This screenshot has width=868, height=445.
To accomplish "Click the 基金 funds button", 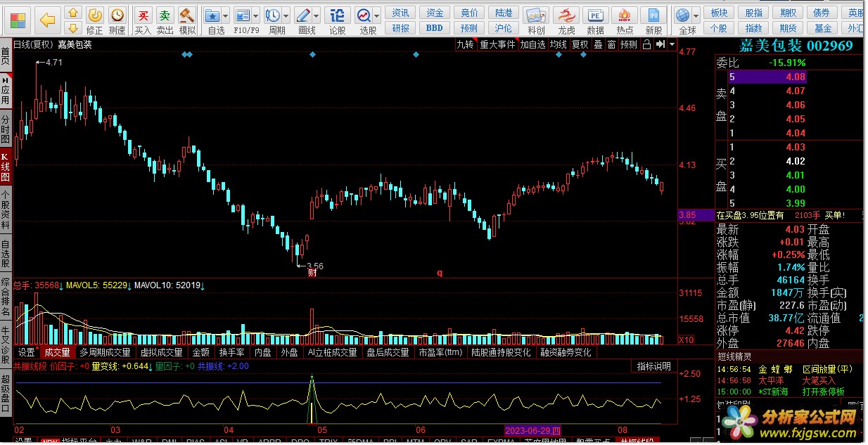I will coord(823,28).
